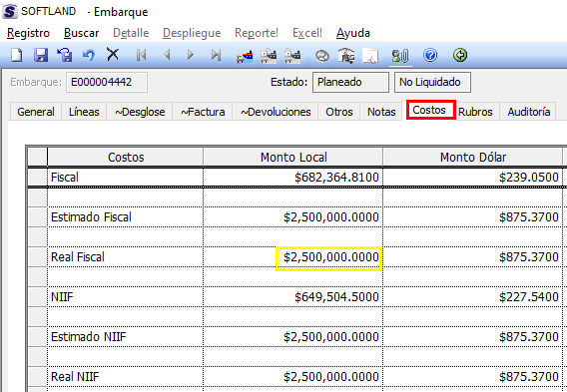Save the record with the floppy disk icon

click(41, 55)
